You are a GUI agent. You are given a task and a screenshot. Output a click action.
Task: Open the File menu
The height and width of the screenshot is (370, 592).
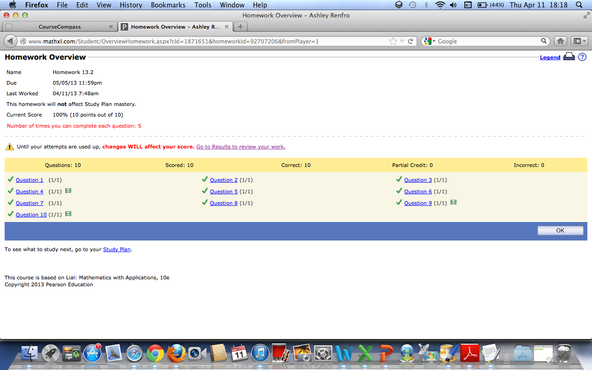62,5
